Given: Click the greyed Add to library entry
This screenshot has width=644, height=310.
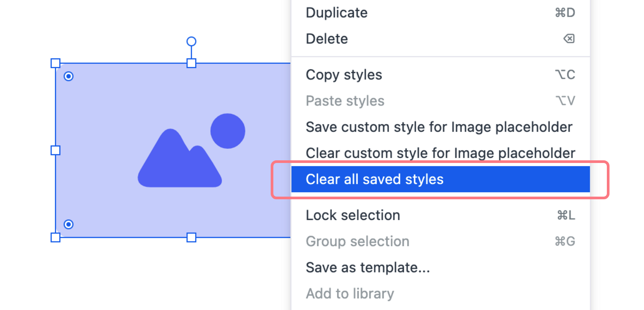Looking at the screenshot, I should (441, 293).
